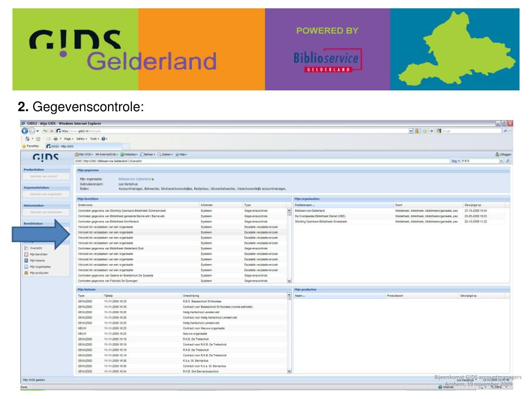
Task: Click the Overzicht sidebar icon
Action: (26, 248)
